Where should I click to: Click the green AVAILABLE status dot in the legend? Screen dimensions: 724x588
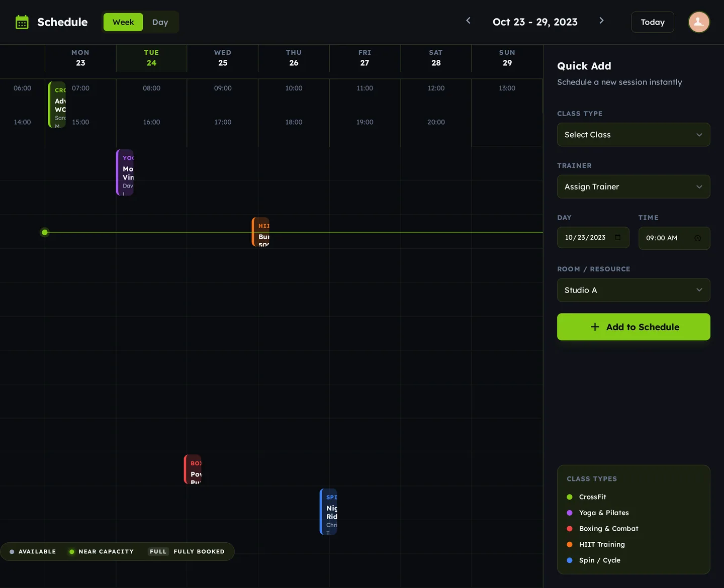(x=12, y=551)
